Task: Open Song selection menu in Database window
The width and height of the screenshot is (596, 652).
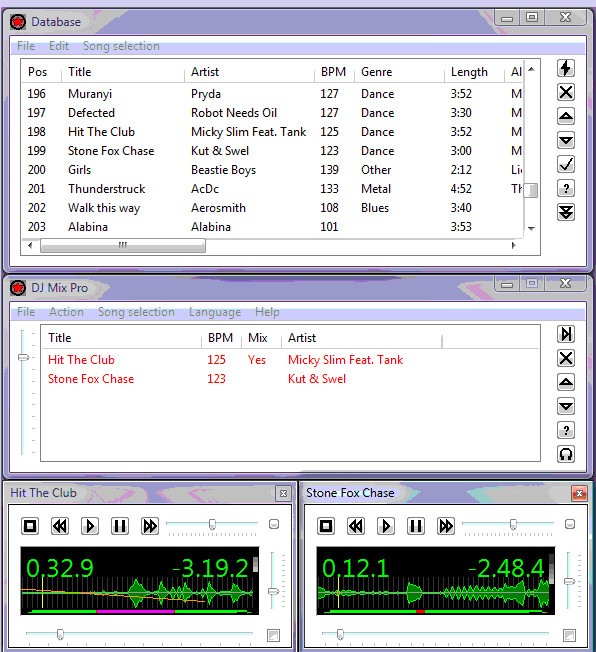Action: 121,46
